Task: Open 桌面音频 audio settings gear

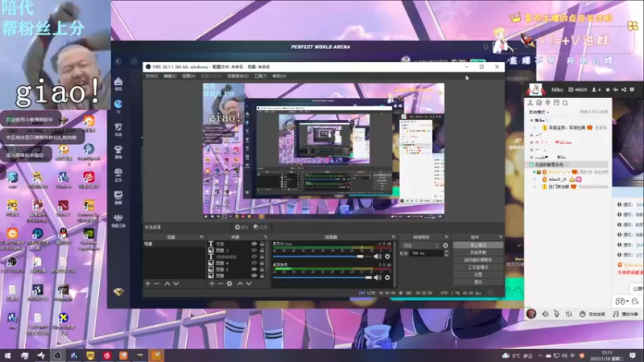Action: click(x=387, y=278)
